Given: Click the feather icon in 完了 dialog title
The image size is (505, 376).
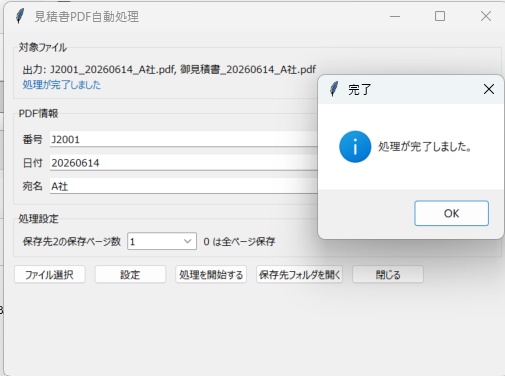Looking at the screenshot, I should [334, 89].
